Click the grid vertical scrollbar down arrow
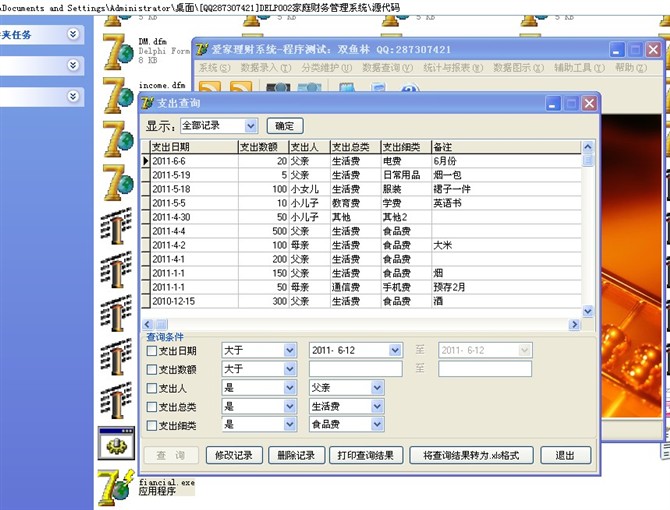Image resolution: width=670 pixels, height=510 pixels. coord(588,311)
